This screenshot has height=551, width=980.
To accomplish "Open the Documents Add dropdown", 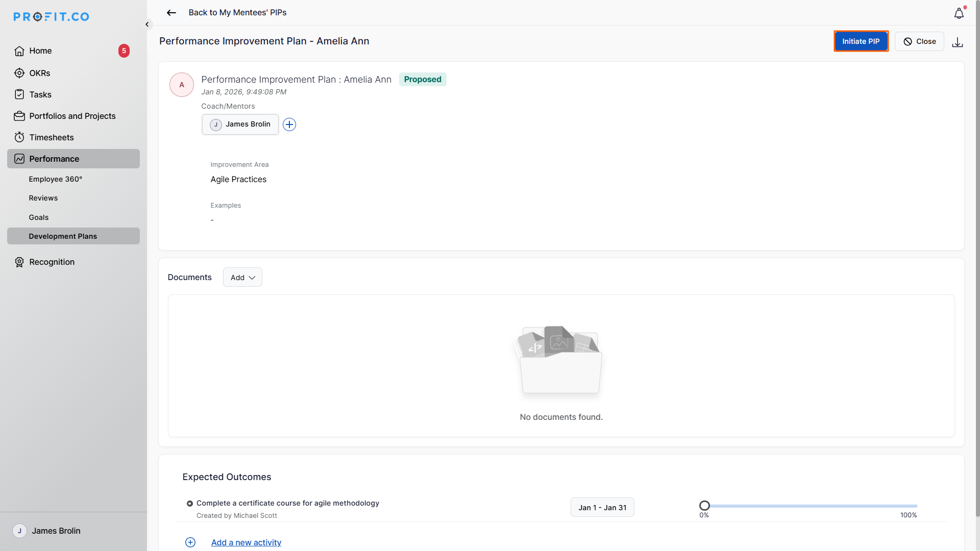I will [x=242, y=278].
